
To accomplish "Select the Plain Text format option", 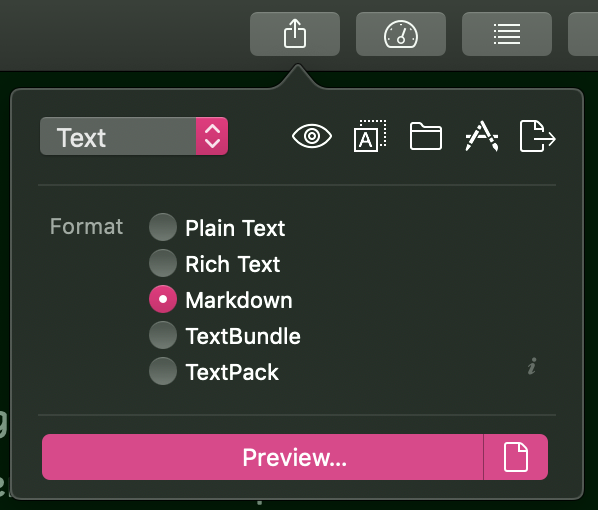I will click(x=217, y=228).
